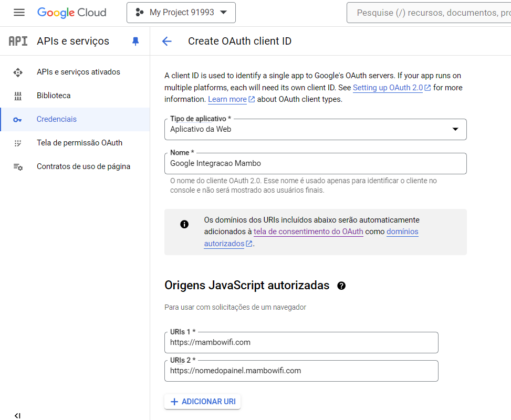511x420 pixels.
Task: Click the Contratos de uso de página icon
Action: pyautogui.click(x=18, y=167)
